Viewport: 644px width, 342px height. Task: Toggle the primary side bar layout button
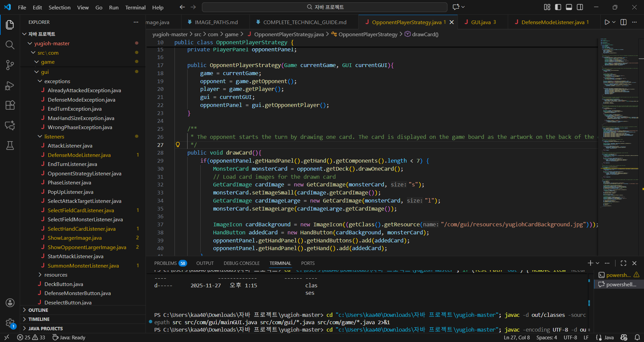tap(558, 7)
